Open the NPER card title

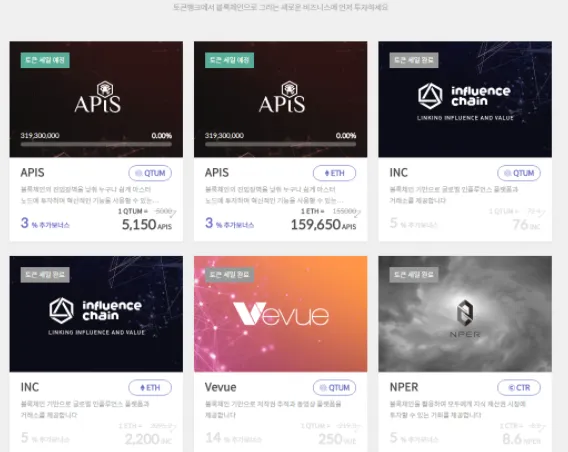coord(404,387)
